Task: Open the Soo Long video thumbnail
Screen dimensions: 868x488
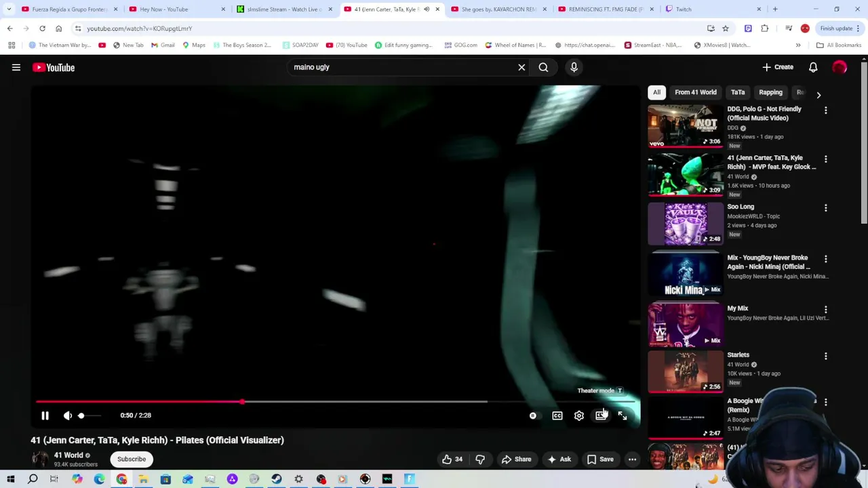Action: pos(685,224)
